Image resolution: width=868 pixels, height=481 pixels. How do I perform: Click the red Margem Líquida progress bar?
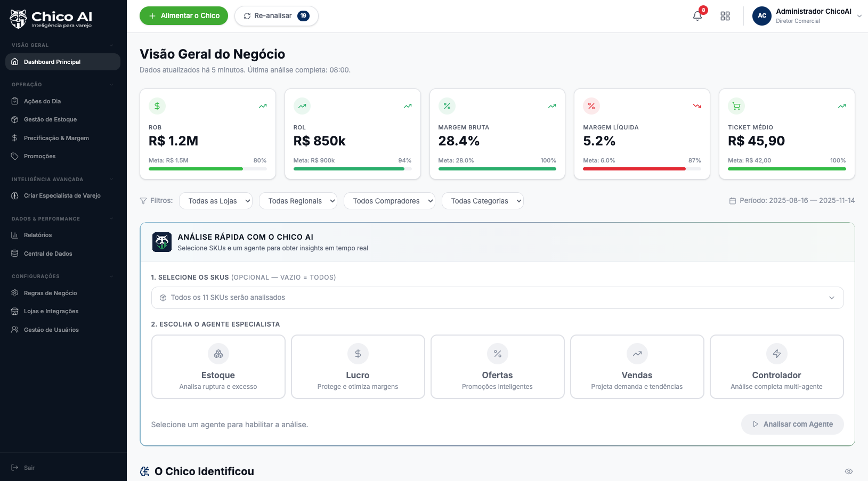tap(642, 169)
